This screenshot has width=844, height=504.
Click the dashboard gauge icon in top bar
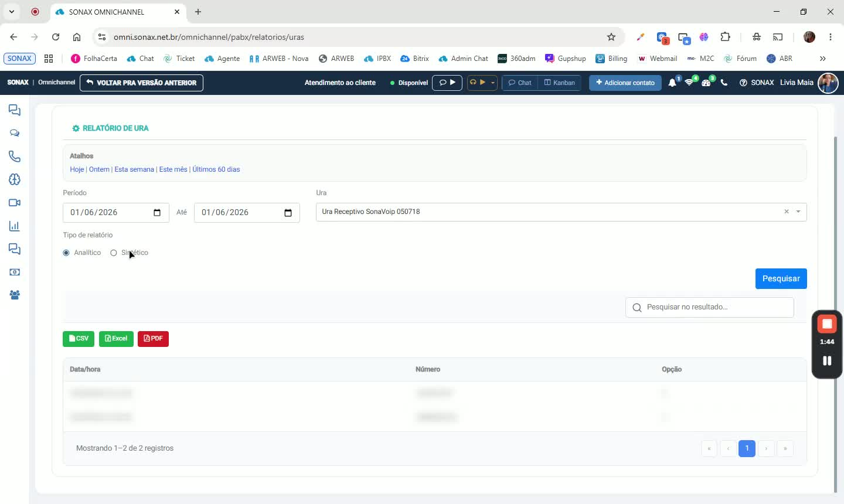[x=706, y=83]
